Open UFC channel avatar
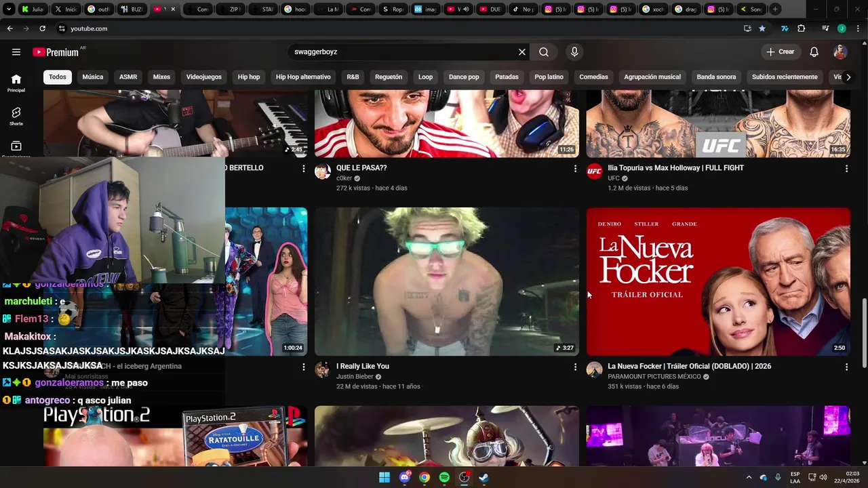Screen dimensions: 868x488 pos(594,171)
